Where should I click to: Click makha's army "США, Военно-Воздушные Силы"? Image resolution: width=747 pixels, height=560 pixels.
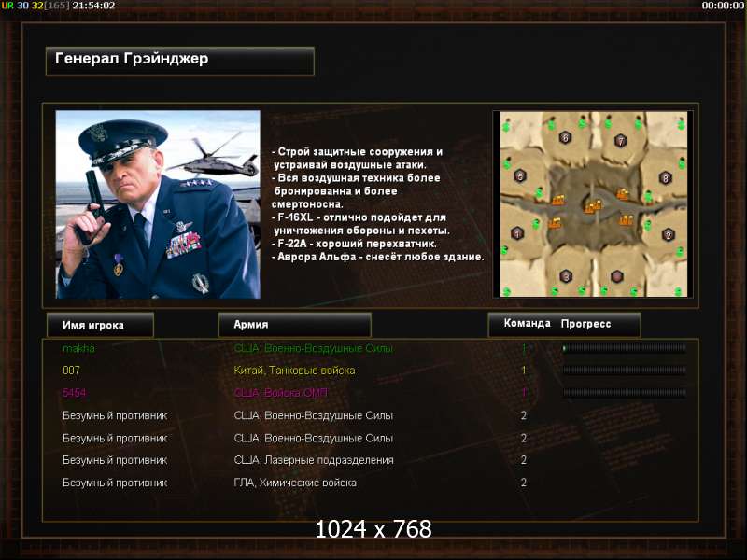[313, 348]
